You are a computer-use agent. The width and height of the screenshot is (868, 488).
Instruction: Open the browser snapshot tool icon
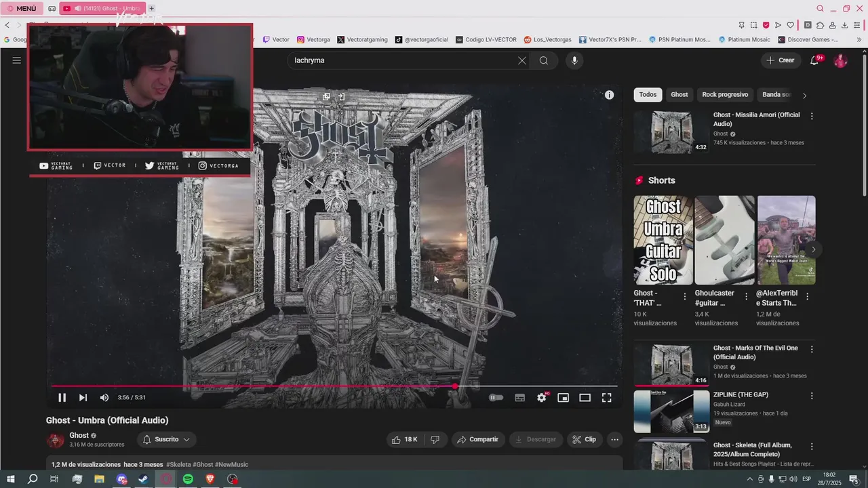(x=753, y=25)
